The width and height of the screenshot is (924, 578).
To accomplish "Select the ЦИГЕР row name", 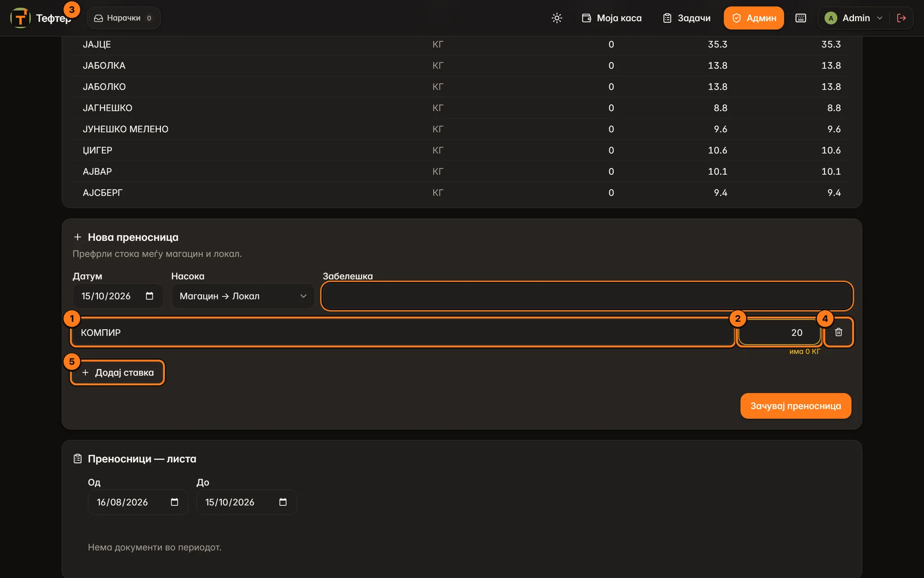I will [x=97, y=150].
